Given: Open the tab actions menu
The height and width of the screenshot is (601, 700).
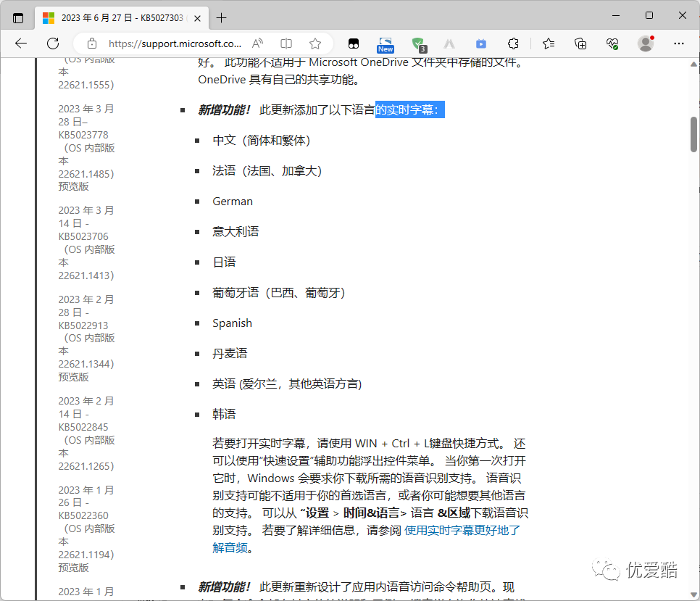Looking at the screenshot, I should (x=17, y=17).
